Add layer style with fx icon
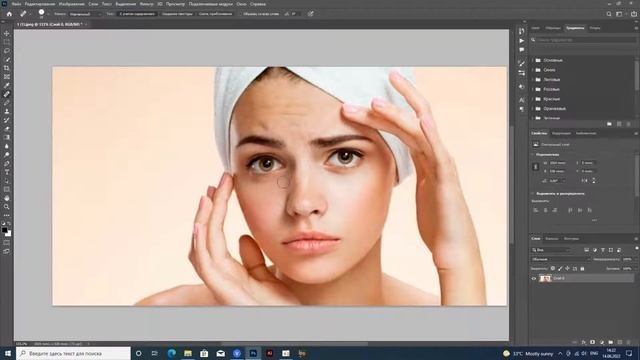This screenshot has height=360, width=640. click(x=584, y=342)
